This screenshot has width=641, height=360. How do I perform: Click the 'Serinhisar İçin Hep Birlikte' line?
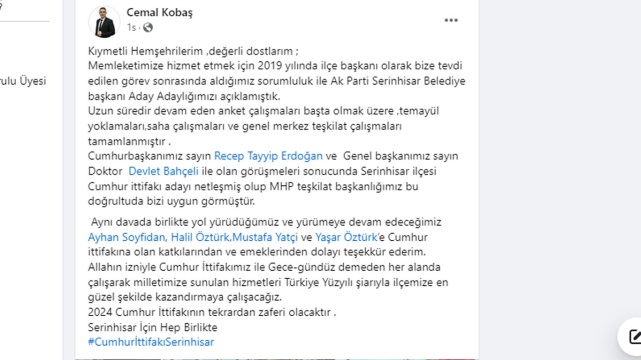point(152,327)
